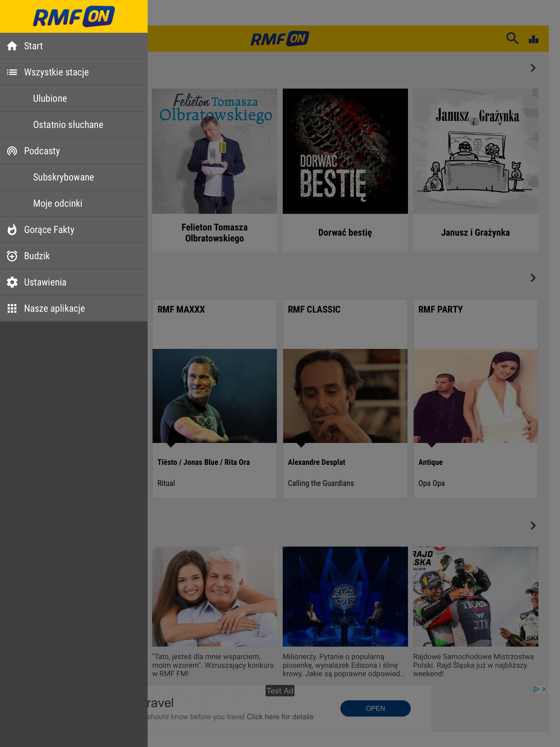This screenshot has height=747, width=560.
Task: Select Ostatnio słuchane menu item
Action: [x=68, y=125]
